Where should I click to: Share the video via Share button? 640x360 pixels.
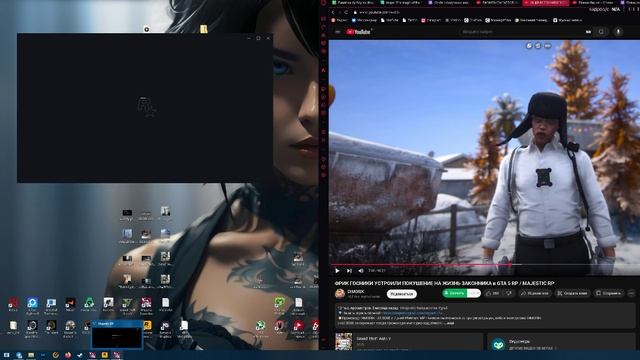pos(535,293)
